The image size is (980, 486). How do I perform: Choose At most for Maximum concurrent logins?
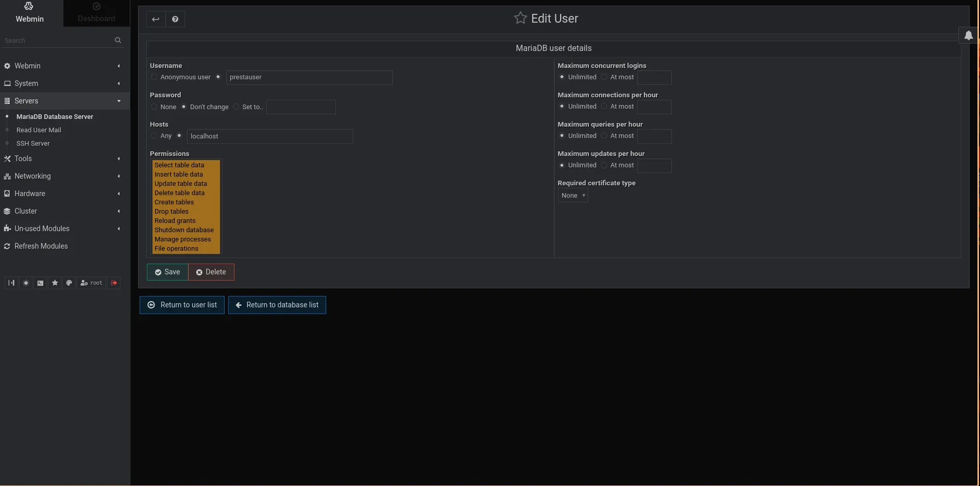[x=604, y=77]
